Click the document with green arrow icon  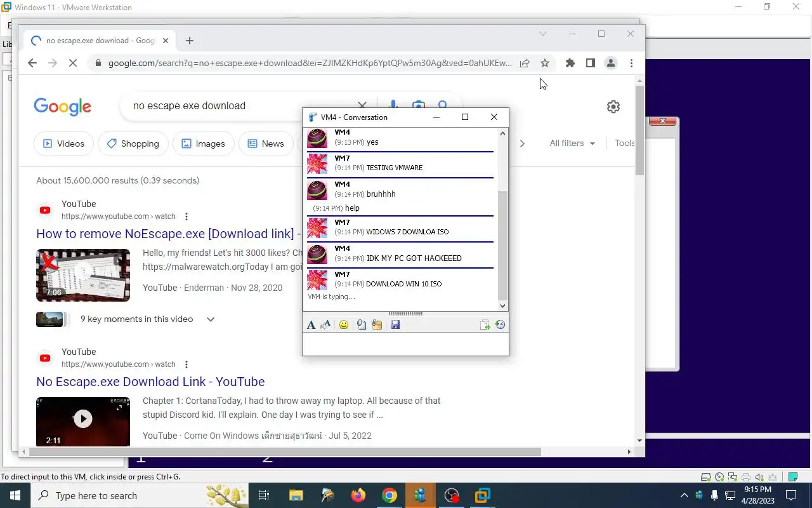tap(485, 325)
